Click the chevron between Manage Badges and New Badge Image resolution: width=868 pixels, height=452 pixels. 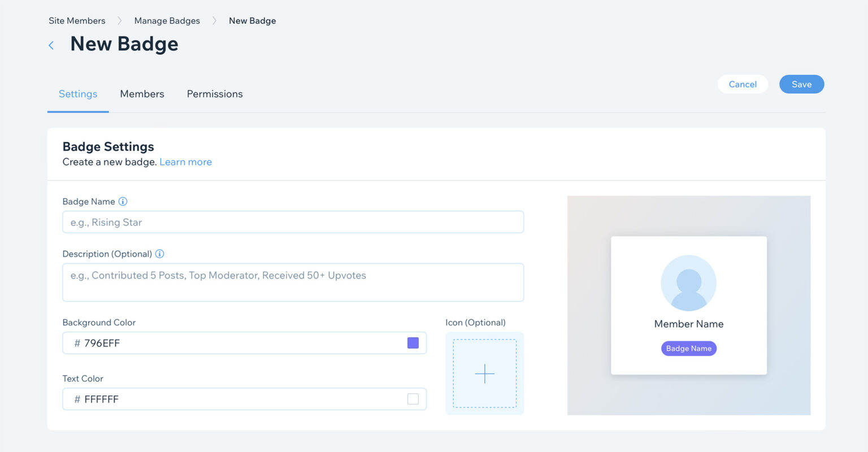214,20
